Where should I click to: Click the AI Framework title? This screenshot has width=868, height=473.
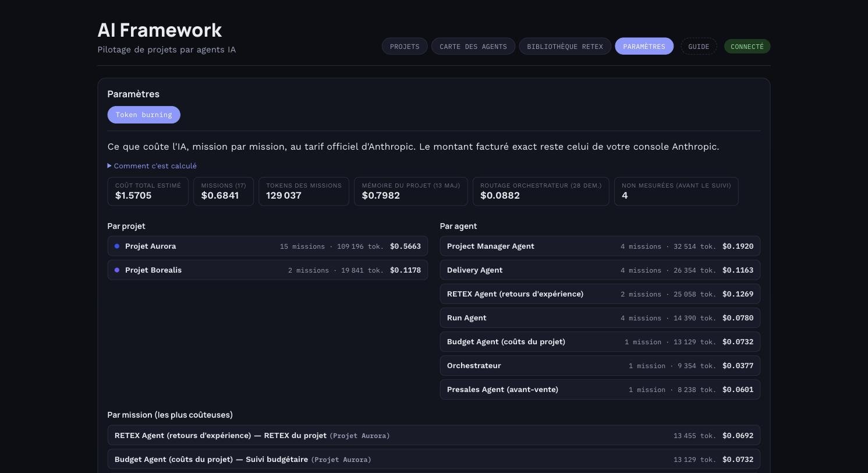160,30
